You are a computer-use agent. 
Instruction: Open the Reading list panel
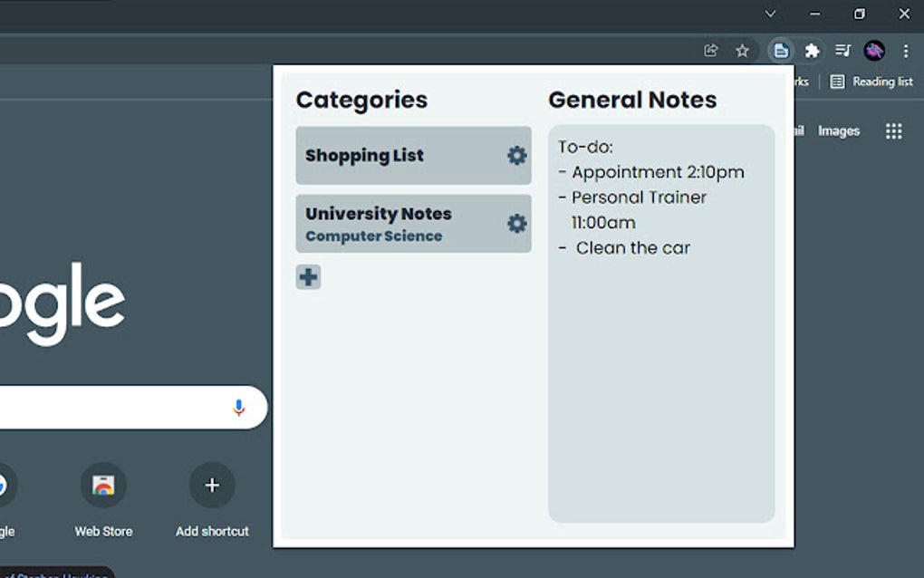871,82
